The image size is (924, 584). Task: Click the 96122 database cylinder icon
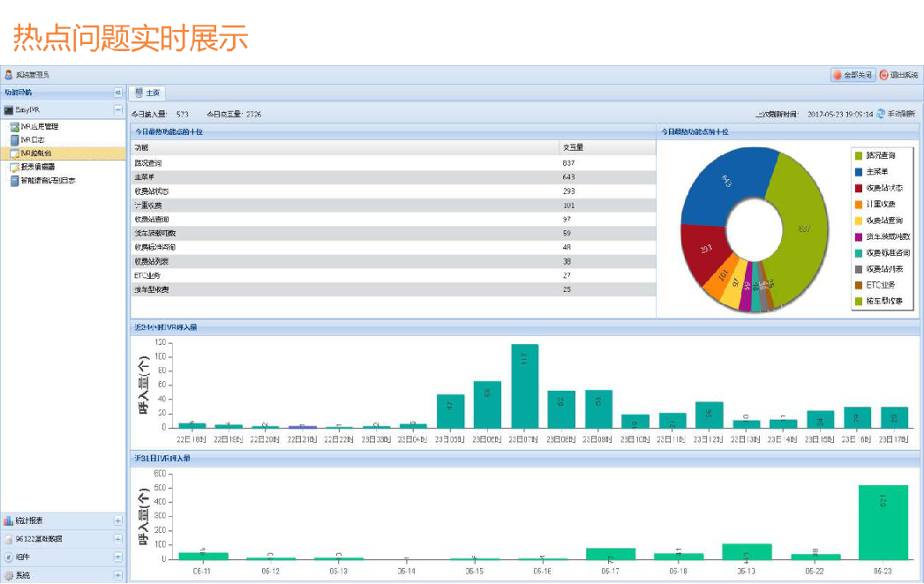coord(9,538)
